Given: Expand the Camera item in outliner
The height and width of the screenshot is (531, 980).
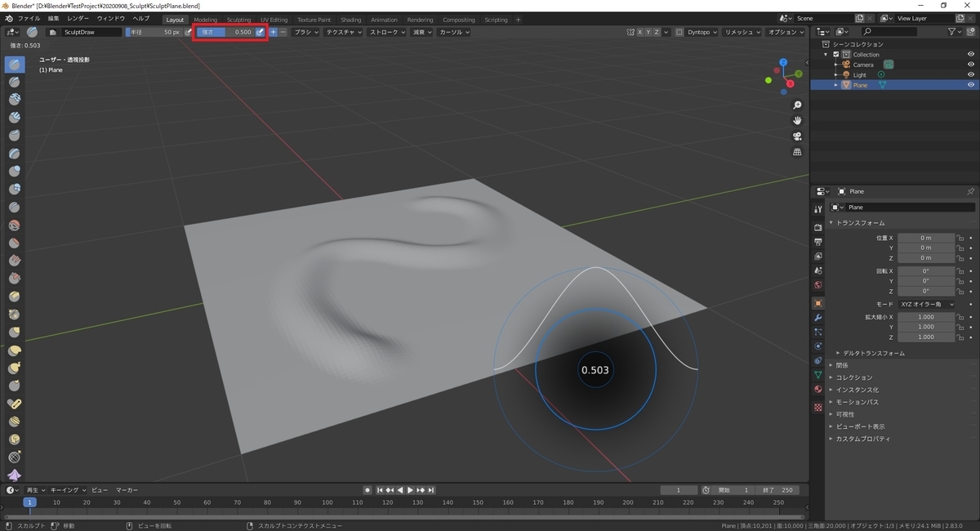Looking at the screenshot, I should [x=835, y=65].
